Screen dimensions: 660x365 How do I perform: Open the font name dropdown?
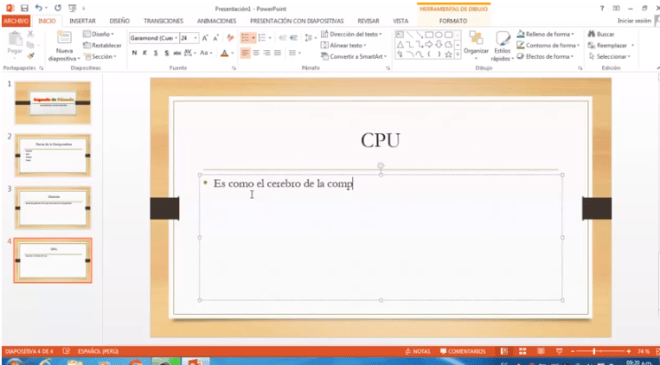176,38
